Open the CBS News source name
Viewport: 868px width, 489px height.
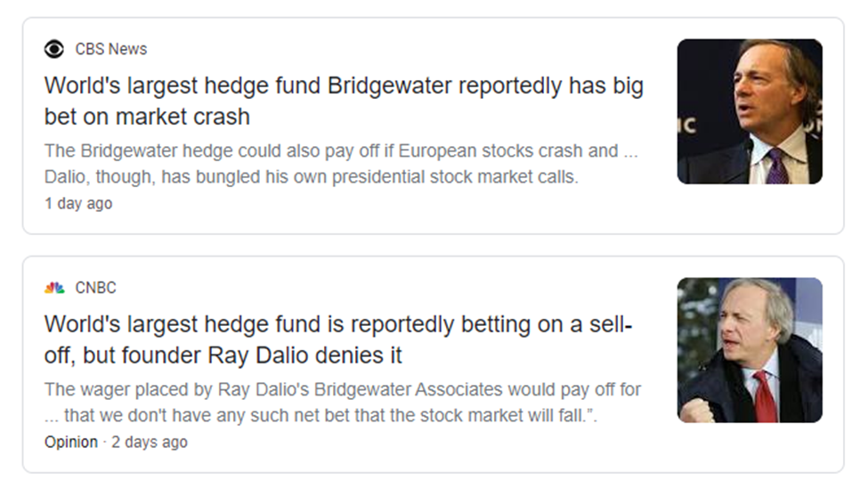(110, 49)
